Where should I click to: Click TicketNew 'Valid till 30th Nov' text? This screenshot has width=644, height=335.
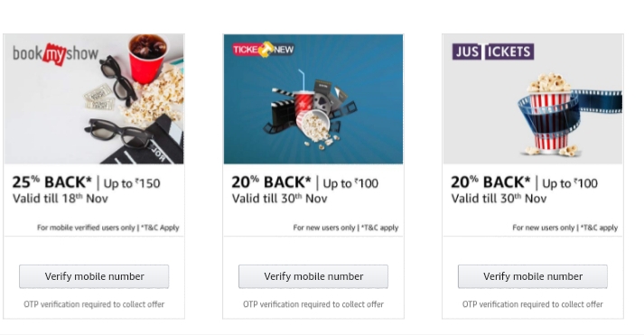(x=280, y=199)
